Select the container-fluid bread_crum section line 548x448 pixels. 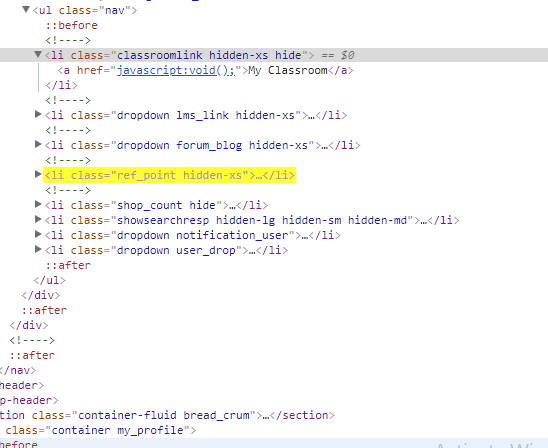point(167,415)
